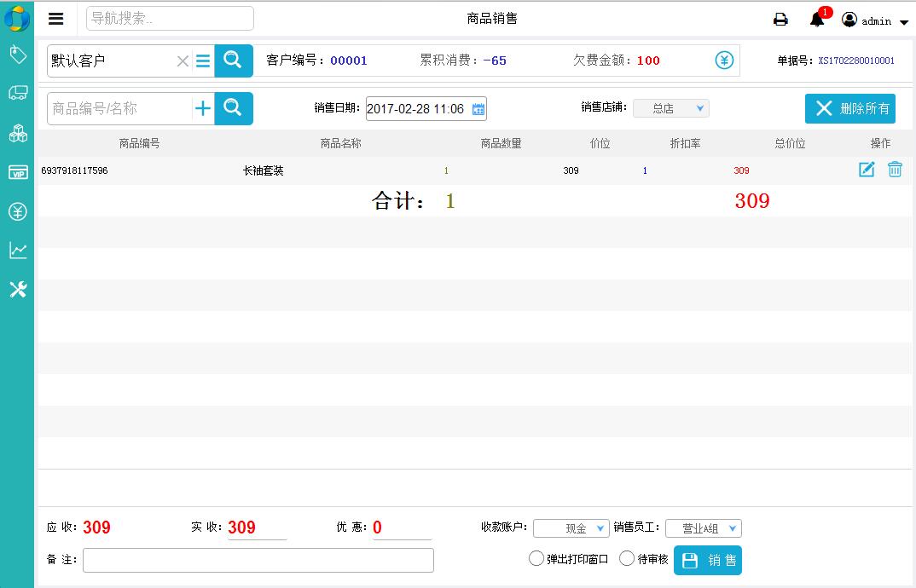The width and height of the screenshot is (916, 588).
Task: Delete the 长袖套装 row with trash icon
Action: pos(895,170)
